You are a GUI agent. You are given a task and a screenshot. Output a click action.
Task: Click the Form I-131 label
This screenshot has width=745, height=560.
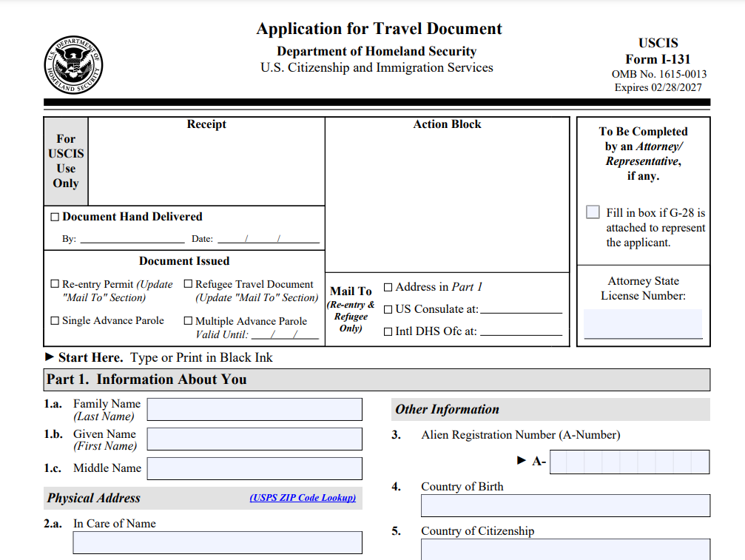click(658, 59)
